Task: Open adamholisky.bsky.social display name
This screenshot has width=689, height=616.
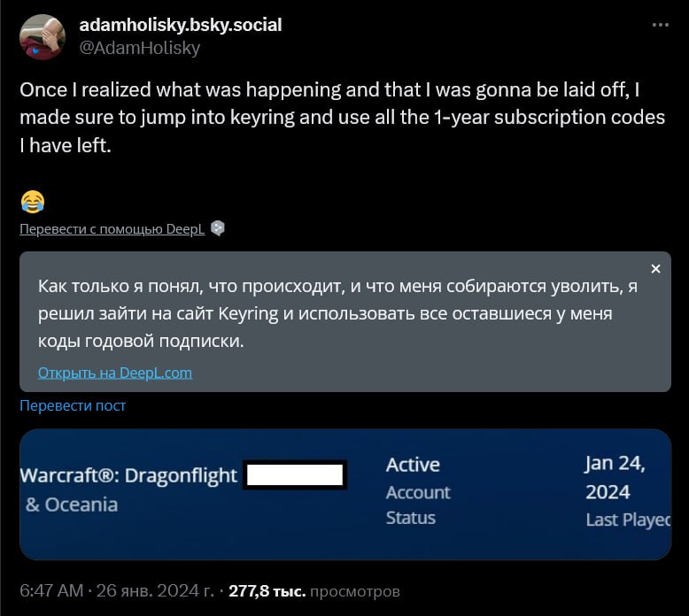Action: (x=181, y=25)
